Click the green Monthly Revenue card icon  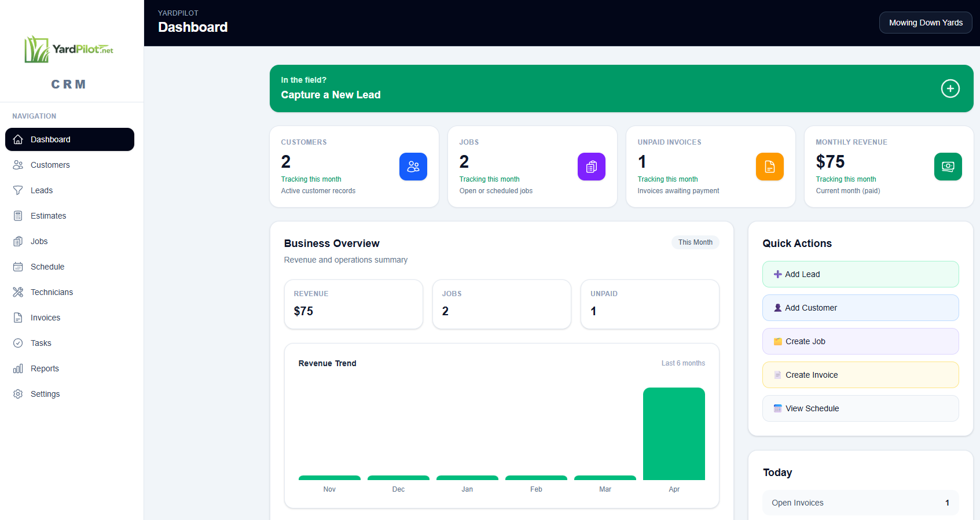[x=948, y=167]
